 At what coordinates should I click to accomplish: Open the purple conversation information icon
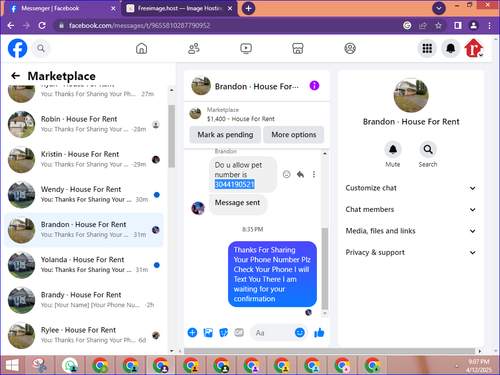pos(314,86)
